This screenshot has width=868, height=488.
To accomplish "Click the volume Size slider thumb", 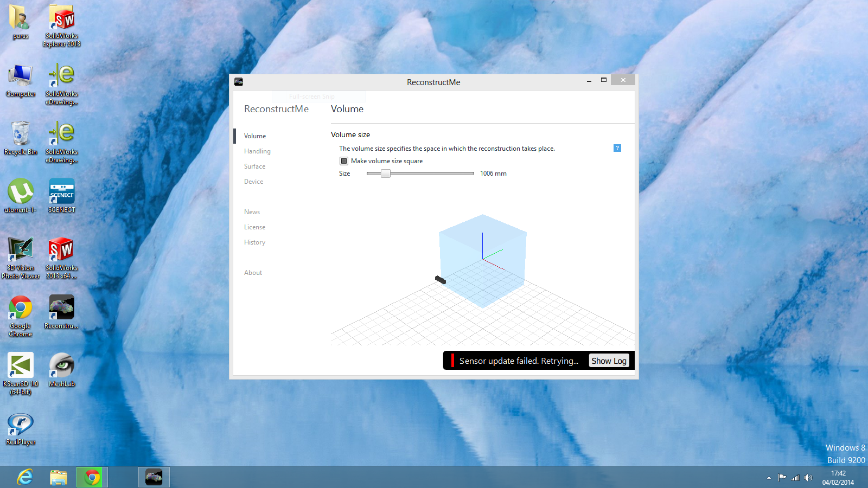I will click(385, 174).
